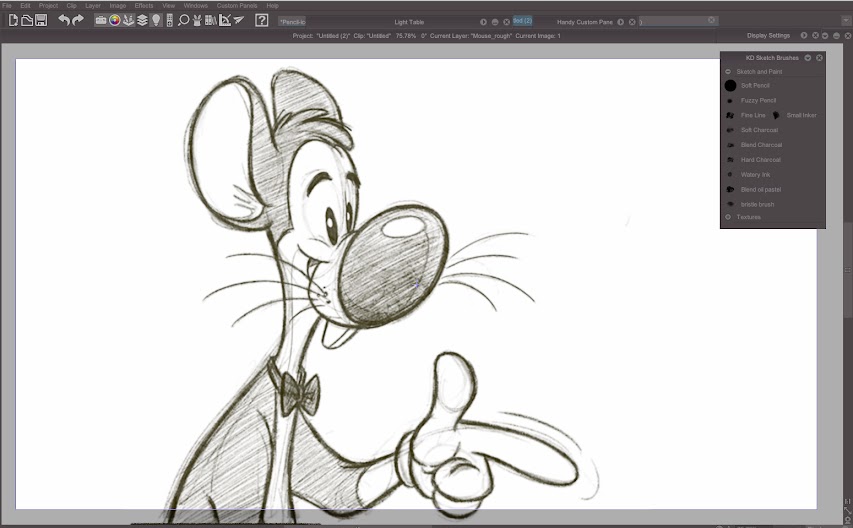
Task: Open the Edit menu
Action: [x=25, y=5]
